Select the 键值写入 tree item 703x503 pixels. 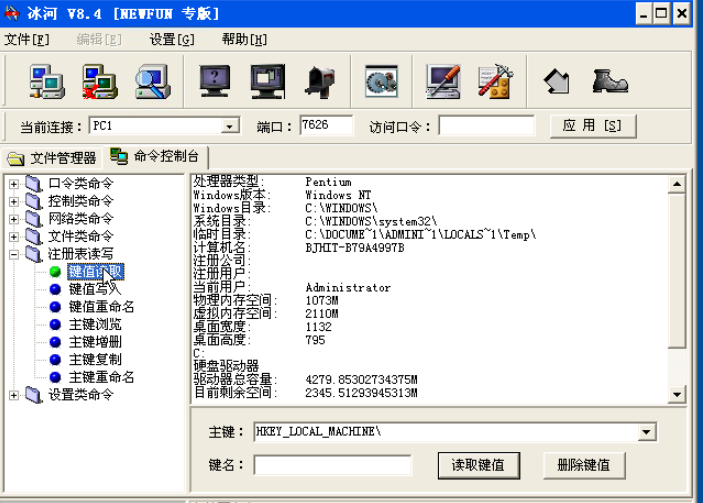click(95, 289)
